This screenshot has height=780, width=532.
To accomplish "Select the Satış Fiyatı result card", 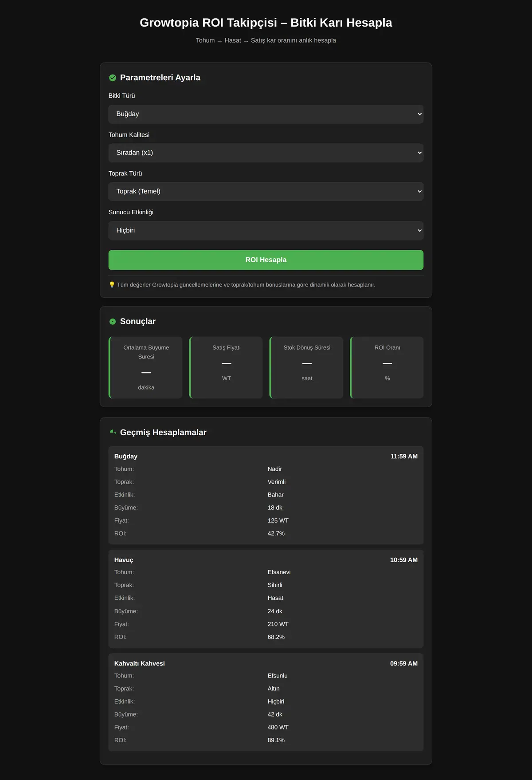I will pos(226,367).
